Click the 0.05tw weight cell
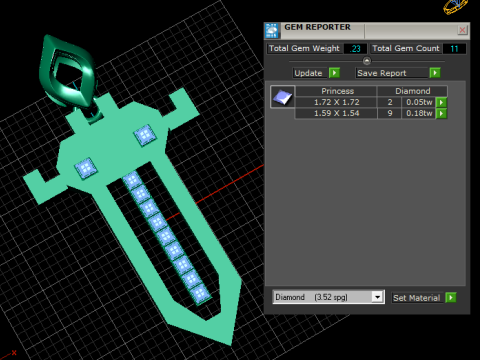 pyautogui.click(x=419, y=102)
